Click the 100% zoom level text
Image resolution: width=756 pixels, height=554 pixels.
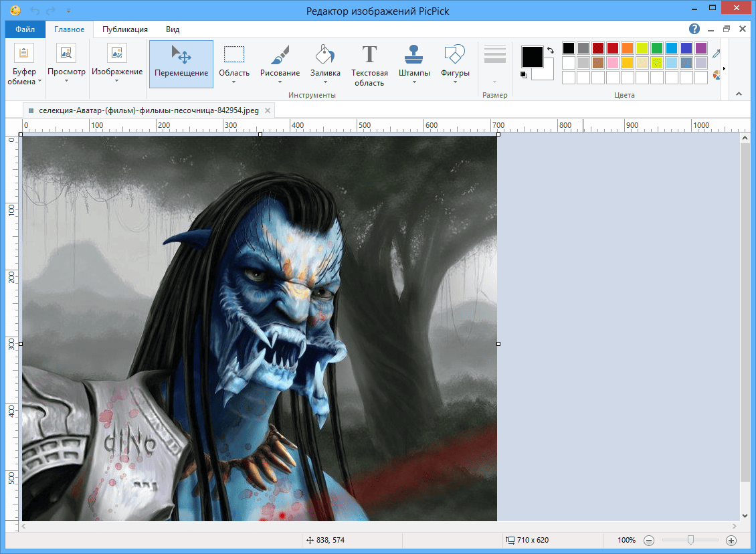[x=626, y=540]
